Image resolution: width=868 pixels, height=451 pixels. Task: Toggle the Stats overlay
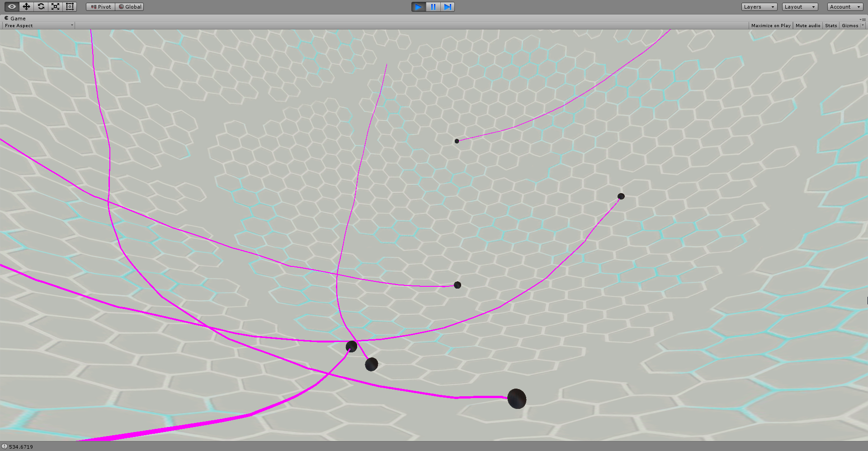831,26
